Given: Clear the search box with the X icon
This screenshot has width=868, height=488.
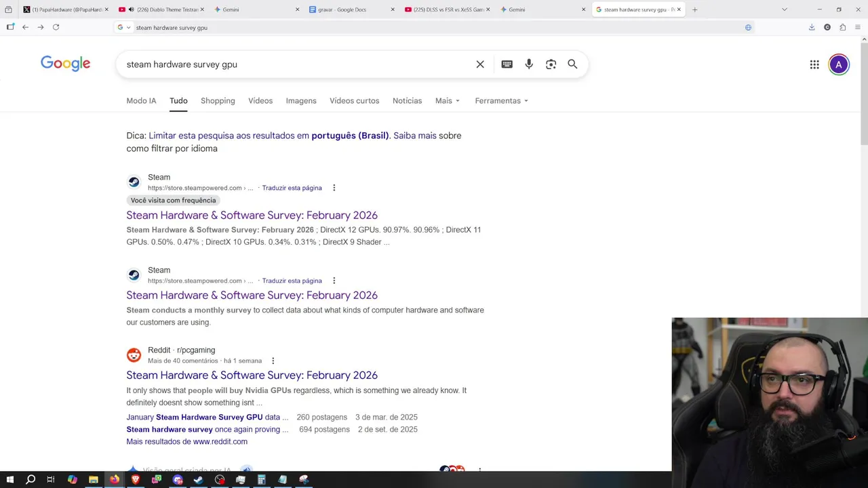Looking at the screenshot, I should coord(480,64).
